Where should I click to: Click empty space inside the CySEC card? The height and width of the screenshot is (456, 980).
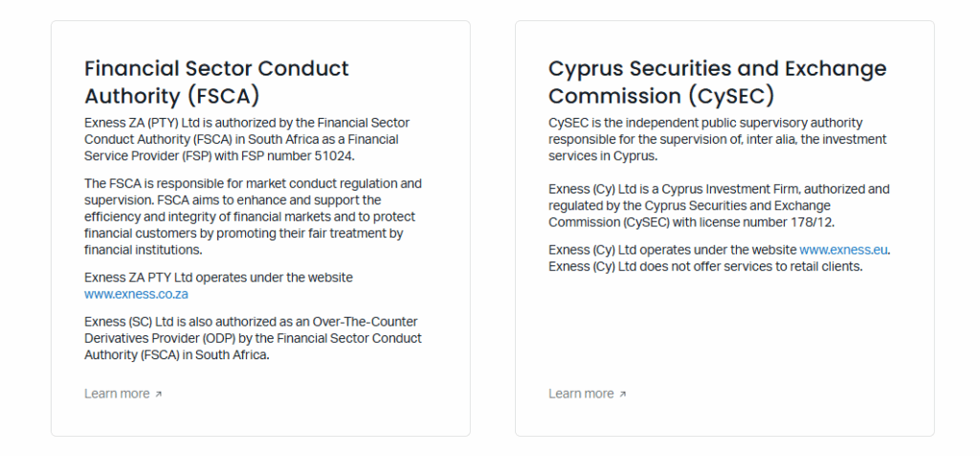click(x=724, y=331)
